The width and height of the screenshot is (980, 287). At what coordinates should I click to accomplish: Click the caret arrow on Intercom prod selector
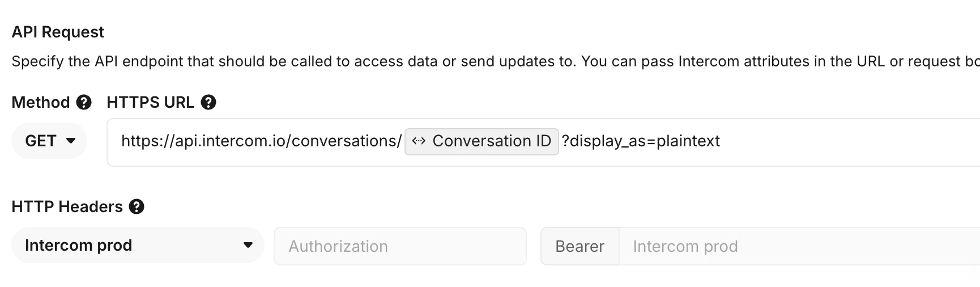[x=248, y=245]
